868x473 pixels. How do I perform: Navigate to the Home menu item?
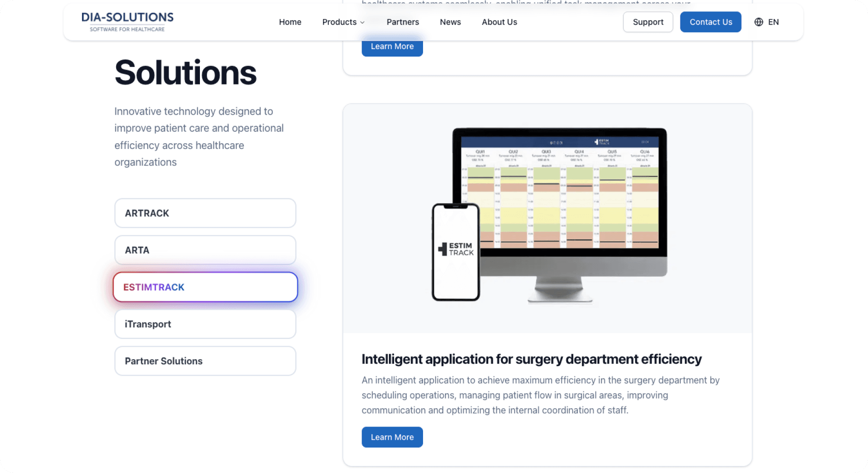coord(290,22)
